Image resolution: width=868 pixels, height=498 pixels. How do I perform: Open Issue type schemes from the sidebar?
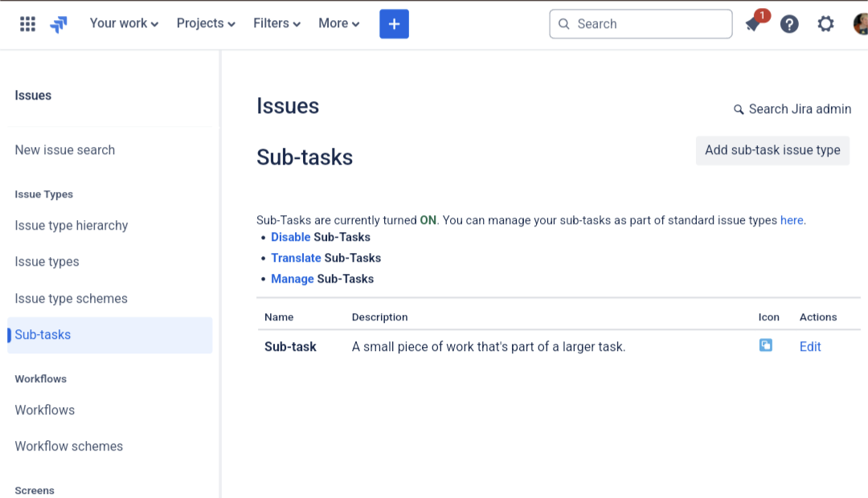[x=71, y=298]
